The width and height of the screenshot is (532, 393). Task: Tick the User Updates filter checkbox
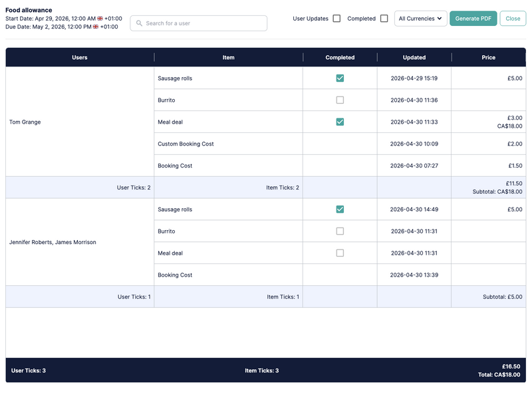336,19
